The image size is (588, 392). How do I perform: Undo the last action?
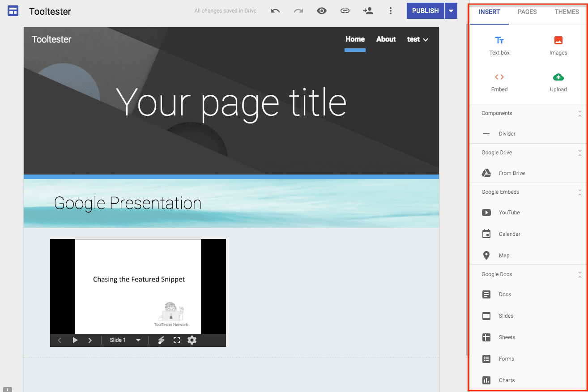point(275,11)
